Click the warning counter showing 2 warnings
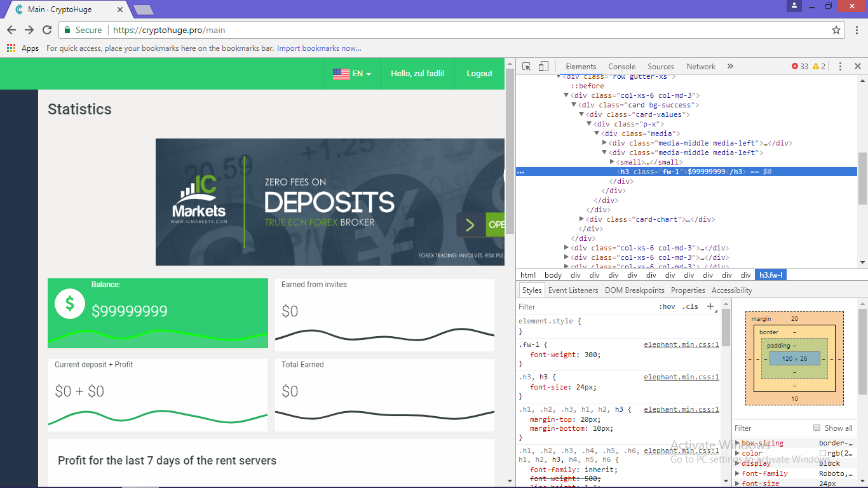 (820, 66)
